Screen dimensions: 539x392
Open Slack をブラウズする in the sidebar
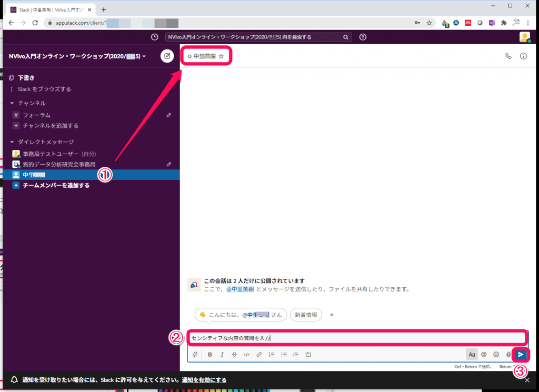pos(44,89)
